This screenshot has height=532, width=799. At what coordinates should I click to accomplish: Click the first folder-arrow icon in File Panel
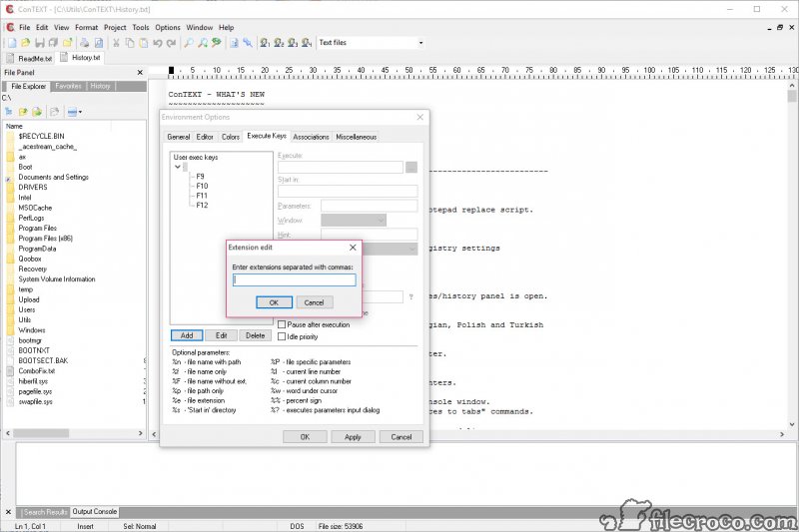pos(23,112)
